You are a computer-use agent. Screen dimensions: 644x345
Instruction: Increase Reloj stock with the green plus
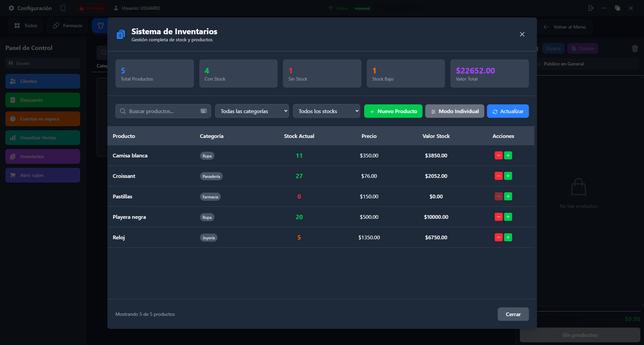coord(508,237)
